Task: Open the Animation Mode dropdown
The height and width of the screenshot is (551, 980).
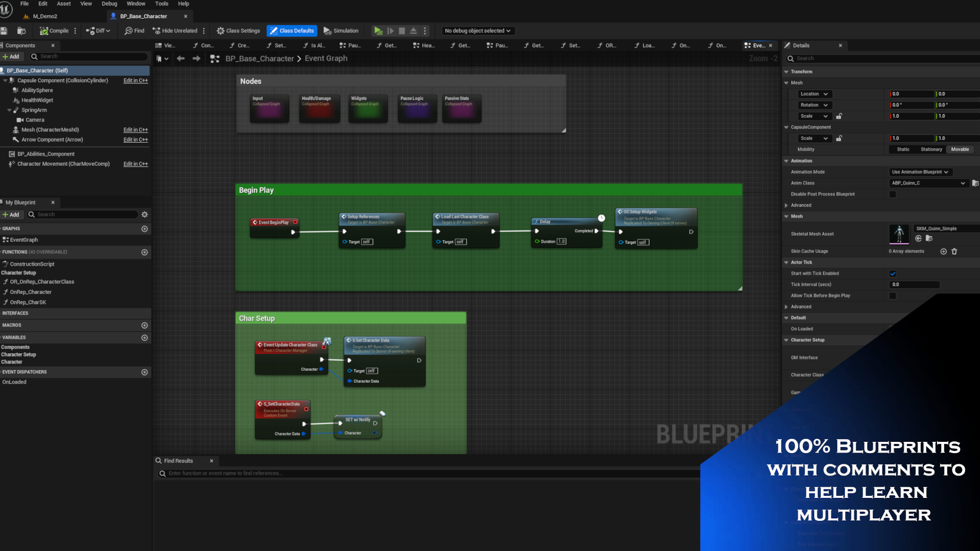Action: pos(920,172)
